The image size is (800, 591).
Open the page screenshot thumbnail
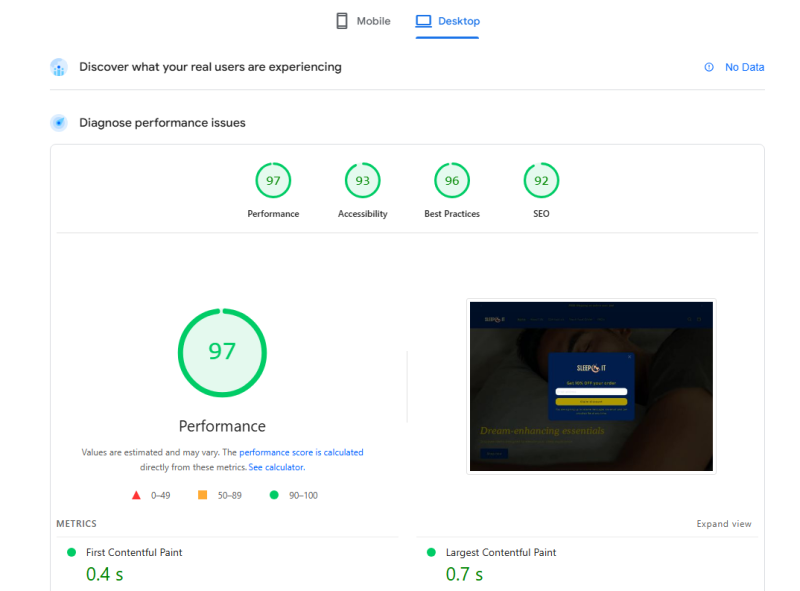point(591,386)
